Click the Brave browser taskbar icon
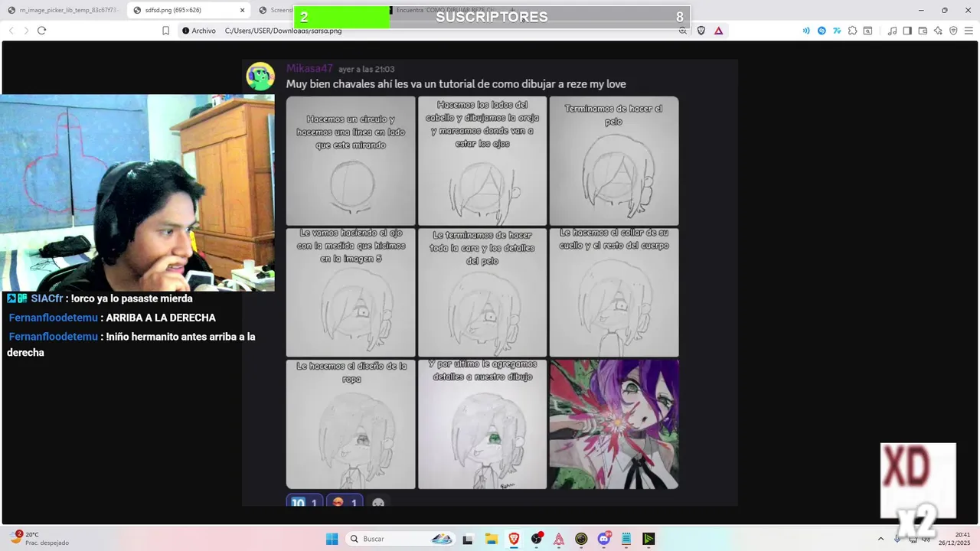980x551 pixels. [514, 539]
